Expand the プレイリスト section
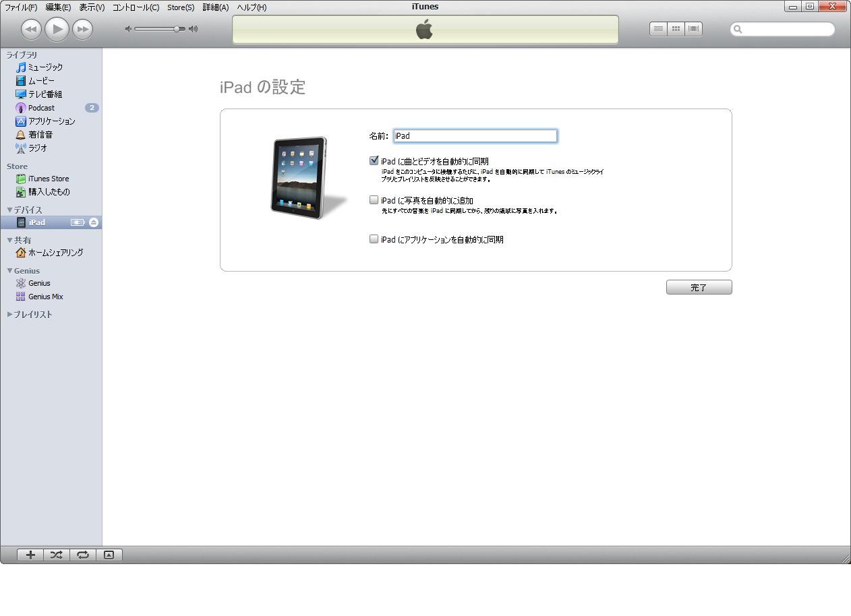The image size is (851, 616). point(9,314)
